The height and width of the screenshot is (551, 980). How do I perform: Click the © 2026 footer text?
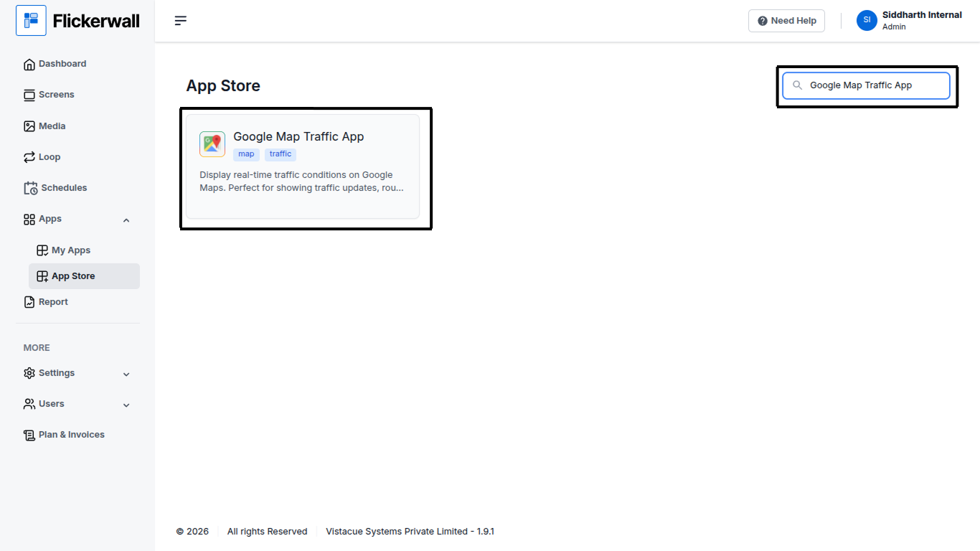192,532
